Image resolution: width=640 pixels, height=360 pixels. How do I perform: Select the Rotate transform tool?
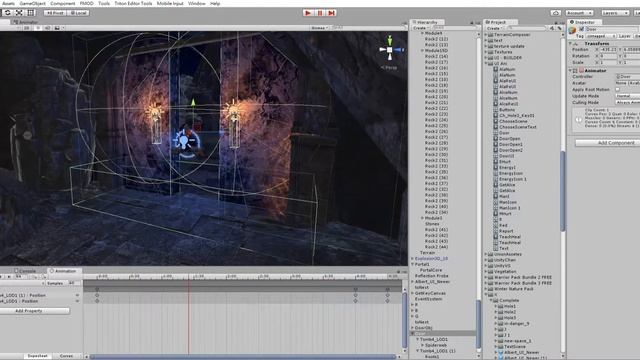(x=7, y=13)
